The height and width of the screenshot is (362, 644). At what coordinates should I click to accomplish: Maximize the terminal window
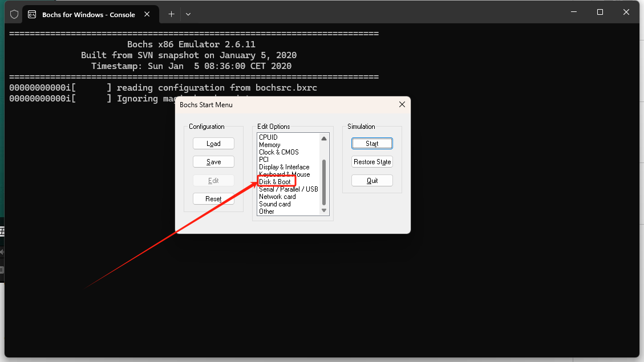pyautogui.click(x=600, y=12)
